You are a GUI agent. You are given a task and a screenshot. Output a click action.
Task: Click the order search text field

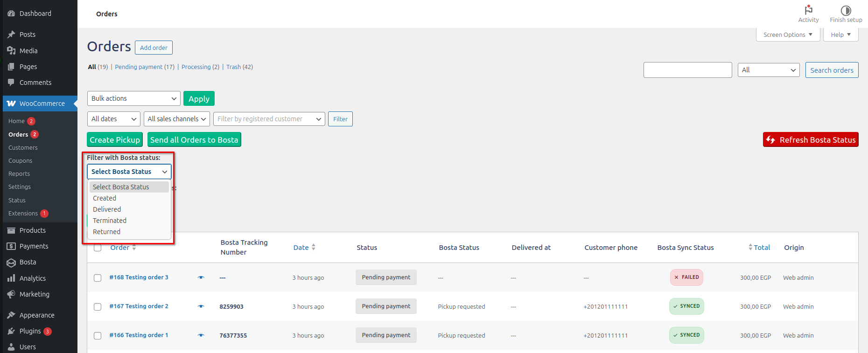coord(687,70)
